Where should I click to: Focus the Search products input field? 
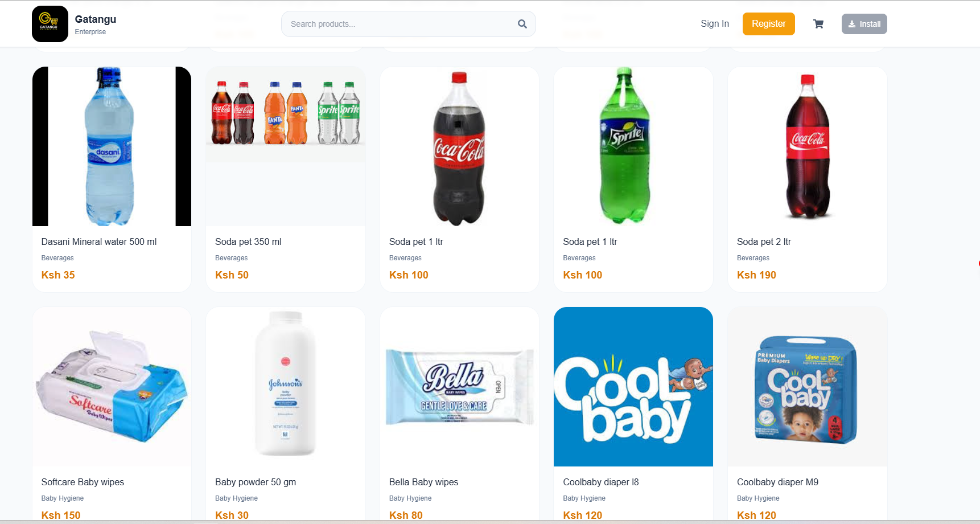(398, 24)
